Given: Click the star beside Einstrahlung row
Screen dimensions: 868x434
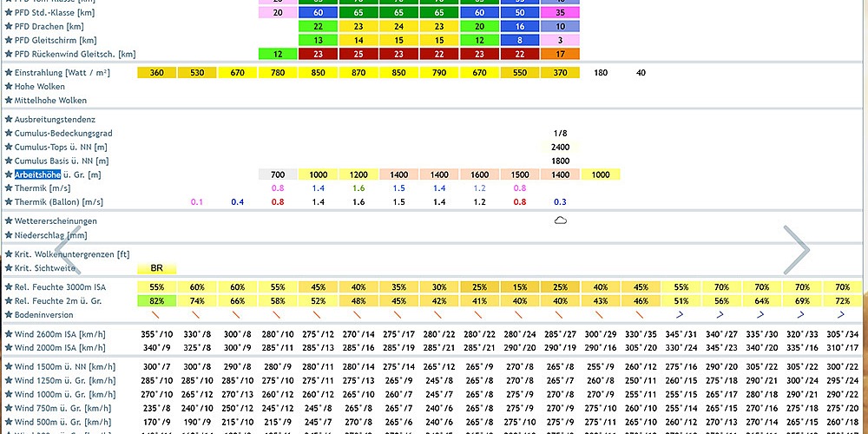Looking at the screenshot, I should (x=9, y=73).
